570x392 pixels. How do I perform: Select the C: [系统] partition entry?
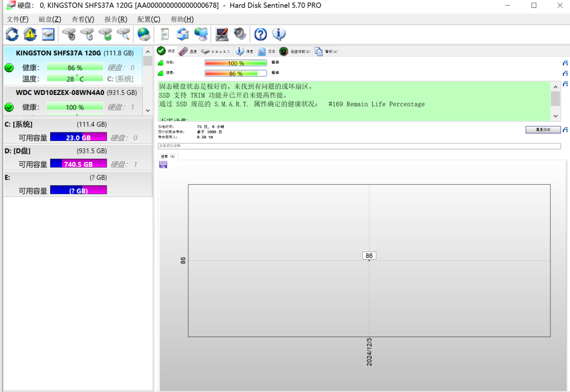[x=78, y=131]
